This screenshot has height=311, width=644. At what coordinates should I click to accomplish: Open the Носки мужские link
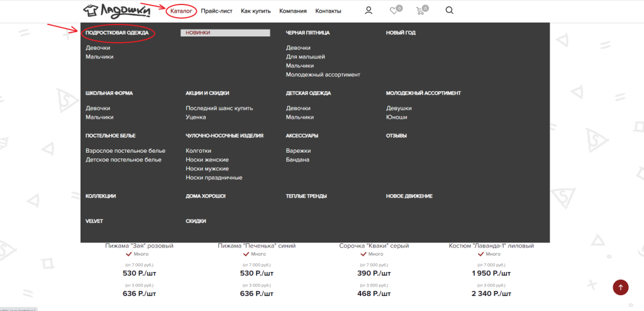pyautogui.click(x=207, y=168)
